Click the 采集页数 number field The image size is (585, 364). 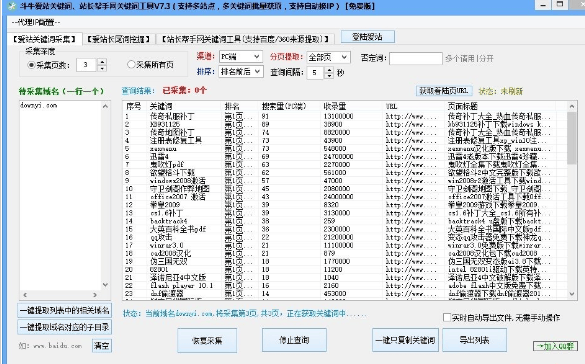87,65
